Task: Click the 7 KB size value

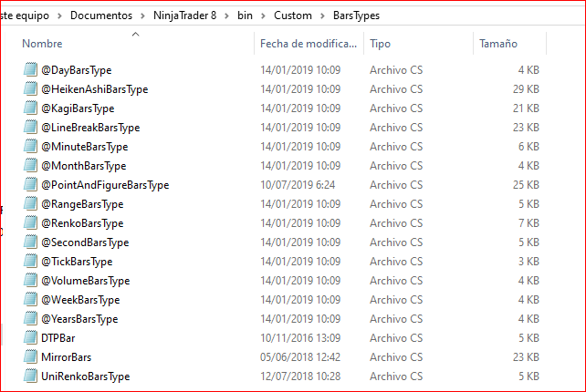Action: pos(528,223)
